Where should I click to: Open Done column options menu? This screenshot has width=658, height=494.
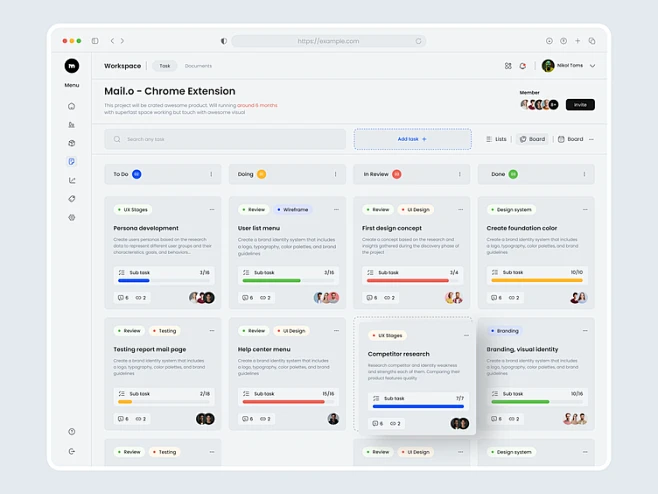[584, 174]
